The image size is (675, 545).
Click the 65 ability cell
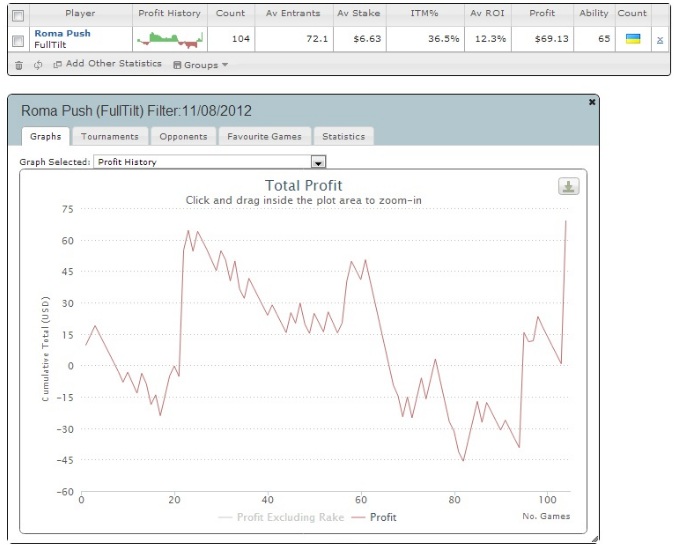[594, 39]
